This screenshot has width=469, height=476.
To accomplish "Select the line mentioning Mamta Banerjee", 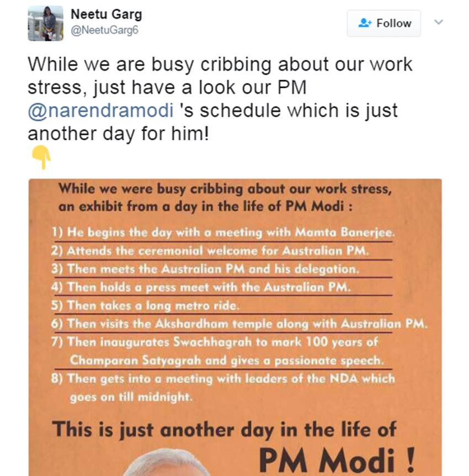I will coord(223,232).
